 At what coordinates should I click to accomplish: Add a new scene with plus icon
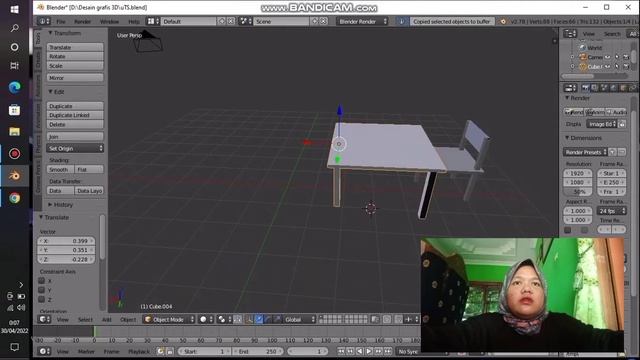click(x=314, y=21)
